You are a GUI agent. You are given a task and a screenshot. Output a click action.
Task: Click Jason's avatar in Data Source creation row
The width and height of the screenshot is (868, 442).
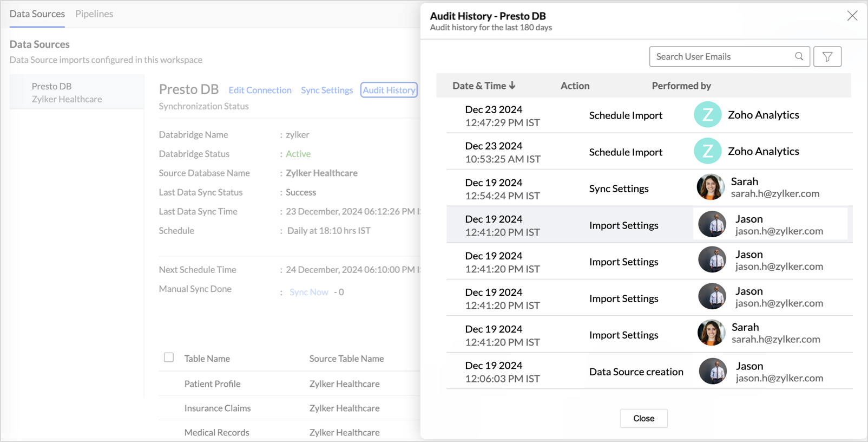pyautogui.click(x=712, y=371)
